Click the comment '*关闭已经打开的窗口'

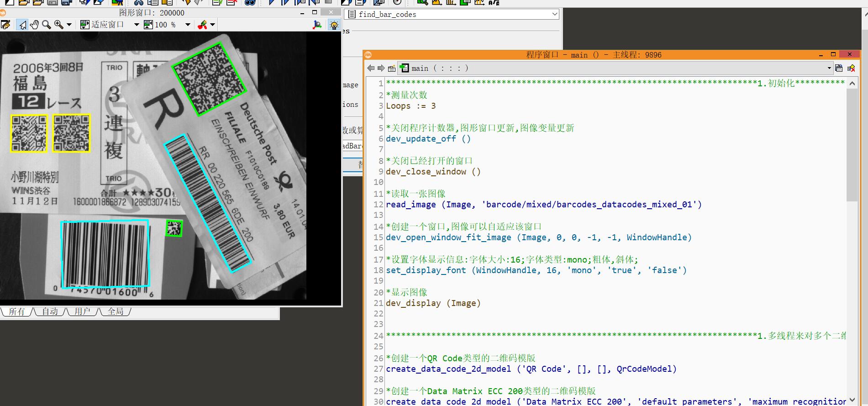tap(429, 161)
